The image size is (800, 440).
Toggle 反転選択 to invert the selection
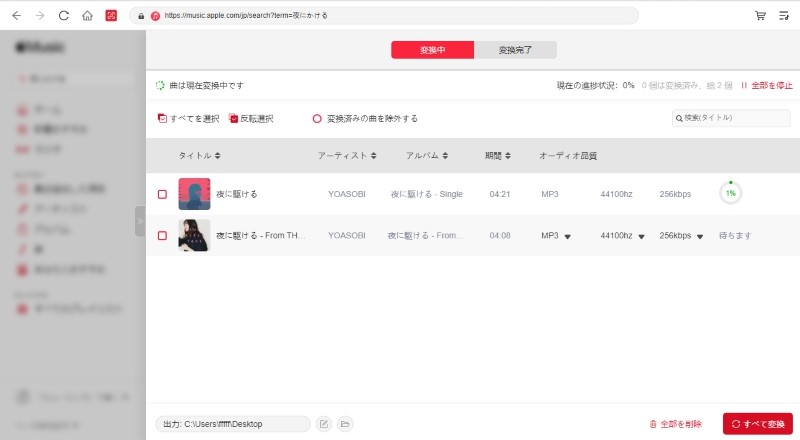251,118
